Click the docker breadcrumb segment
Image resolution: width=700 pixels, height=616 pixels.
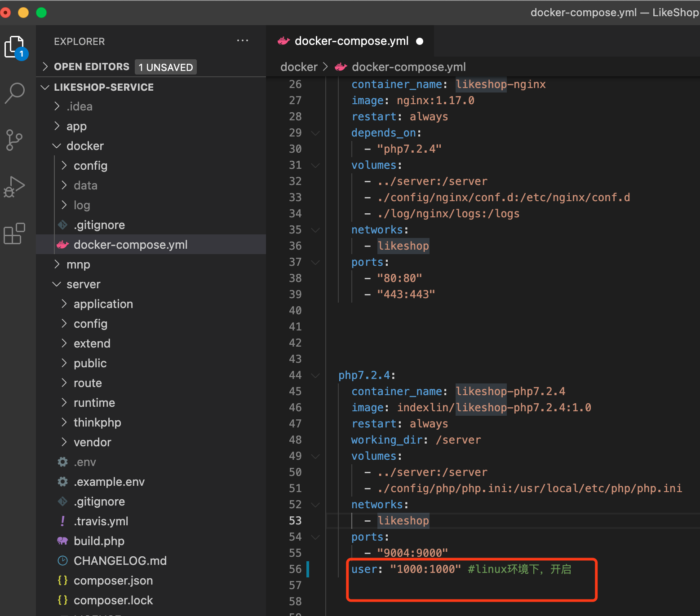pyautogui.click(x=299, y=67)
